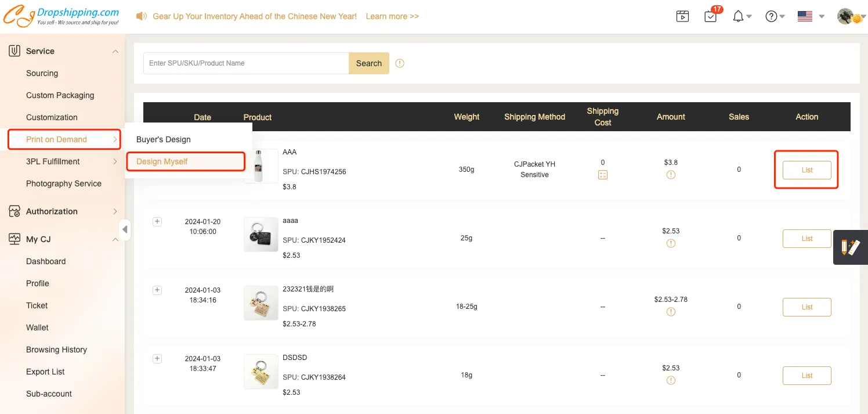This screenshot has width=868, height=414.
Task: Click amount info icon under $3.8
Action: (x=671, y=175)
